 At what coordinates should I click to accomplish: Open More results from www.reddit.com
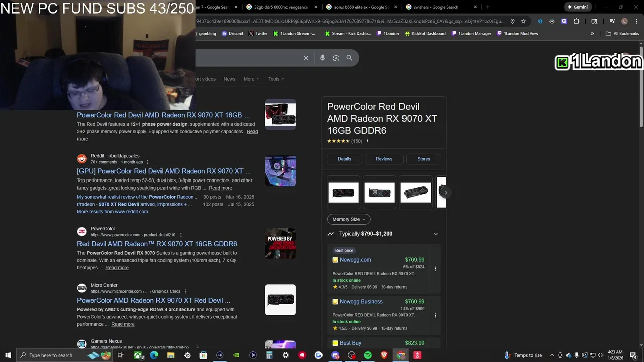pos(112,212)
